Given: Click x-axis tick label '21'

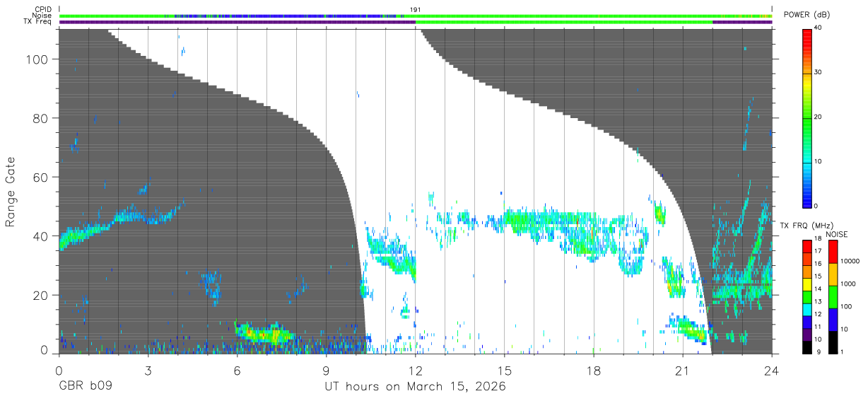Looking at the screenshot, I should [x=682, y=370].
